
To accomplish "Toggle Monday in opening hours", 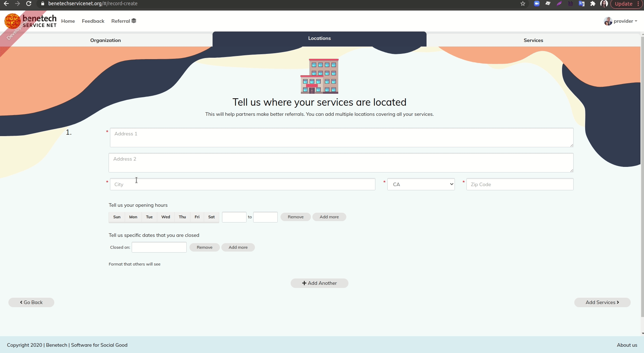I will (133, 217).
